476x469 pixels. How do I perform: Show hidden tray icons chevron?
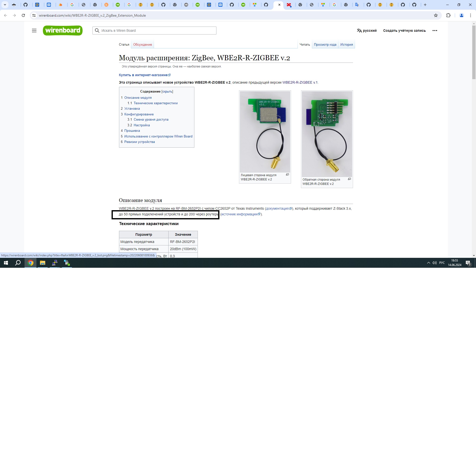(x=428, y=263)
